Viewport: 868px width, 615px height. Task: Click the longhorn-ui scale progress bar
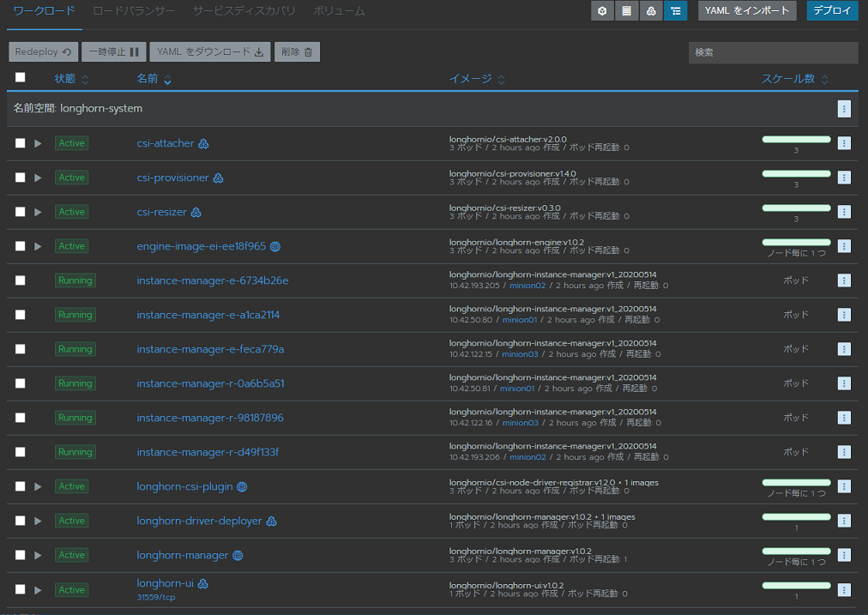point(796,586)
